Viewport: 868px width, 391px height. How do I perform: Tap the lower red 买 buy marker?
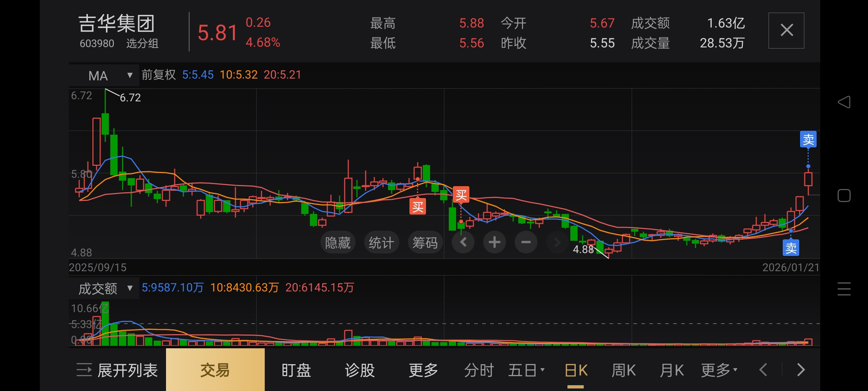[417, 207]
